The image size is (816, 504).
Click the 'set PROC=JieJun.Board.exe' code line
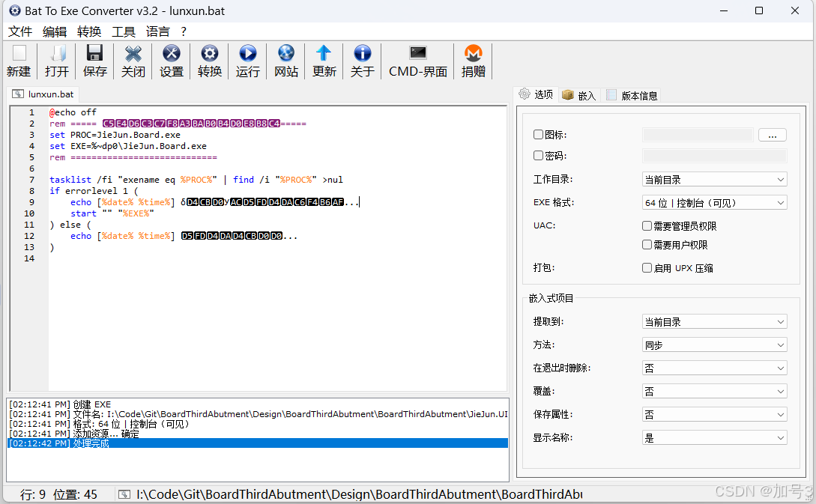(115, 135)
